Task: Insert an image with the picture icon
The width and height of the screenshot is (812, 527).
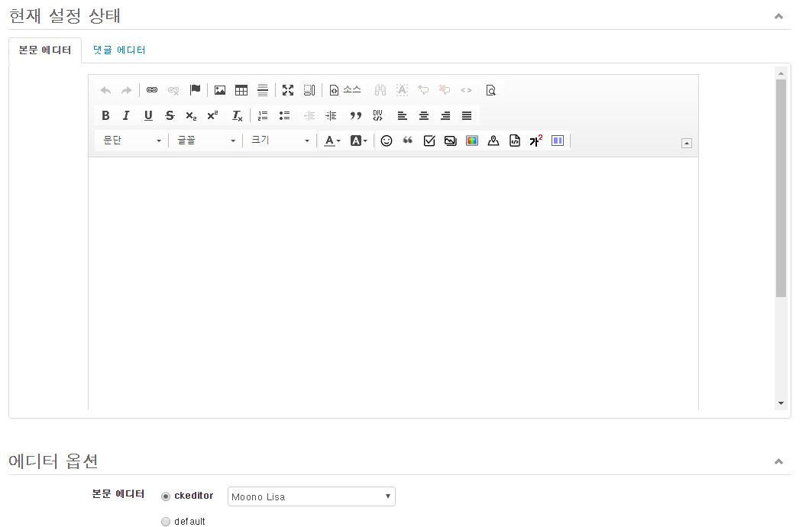Action: pos(219,90)
